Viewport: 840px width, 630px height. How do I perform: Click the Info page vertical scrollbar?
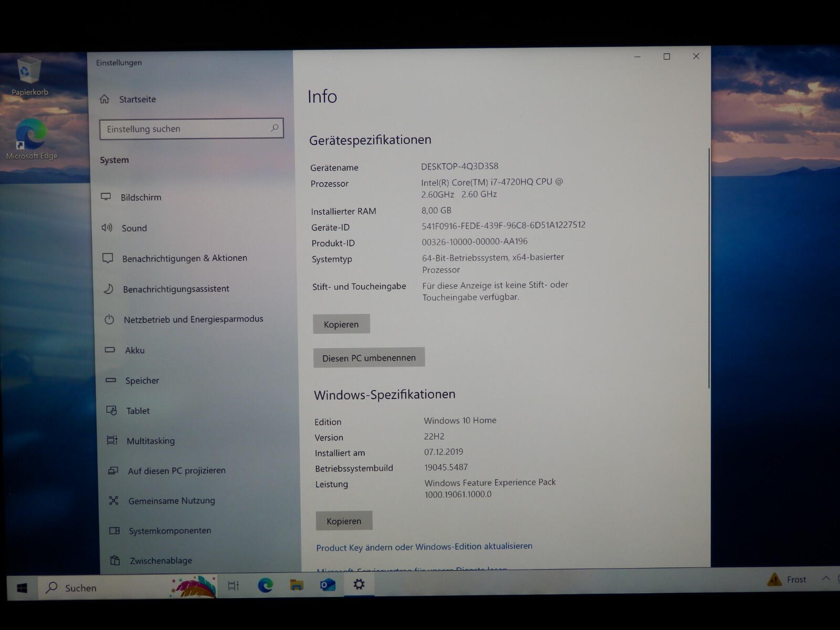(709, 268)
